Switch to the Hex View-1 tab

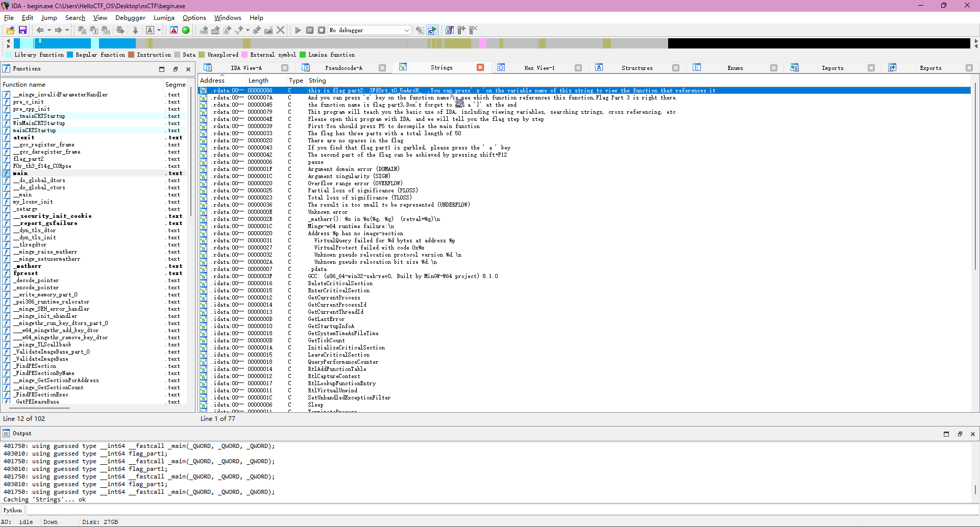tap(539, 68)
